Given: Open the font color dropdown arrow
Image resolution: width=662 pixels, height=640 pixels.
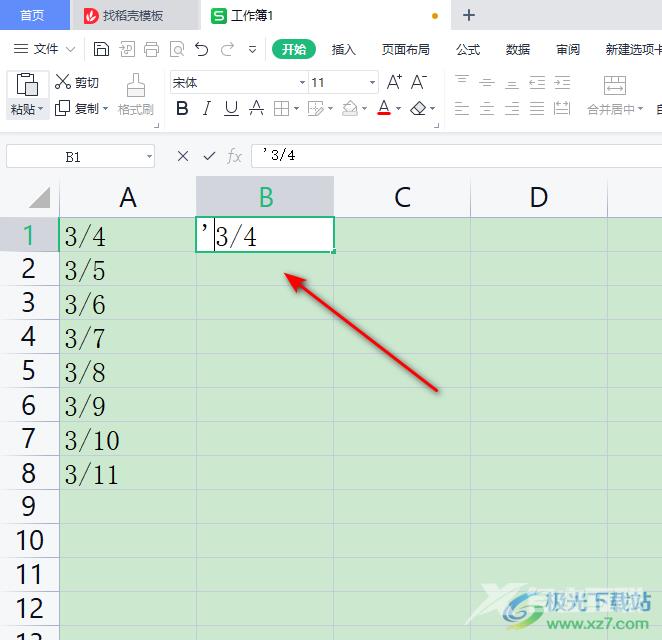Looking at the screenshot, I should (x=399, y=109).
